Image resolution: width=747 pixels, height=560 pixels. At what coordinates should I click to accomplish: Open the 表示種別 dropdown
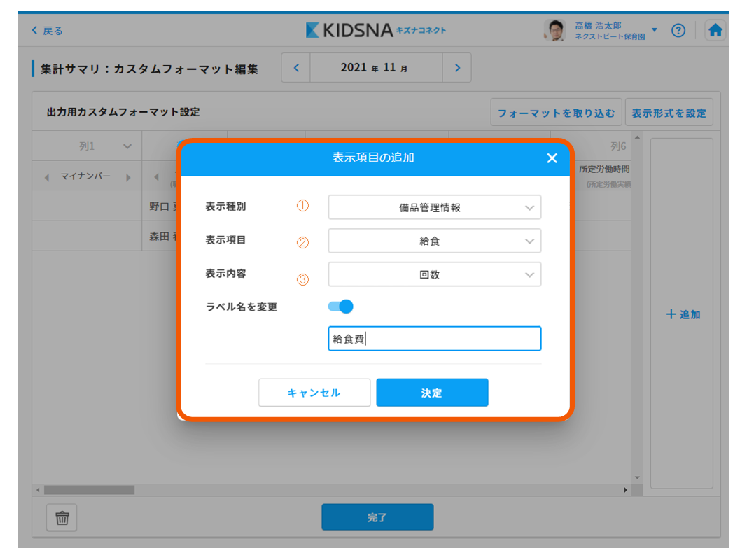434,207
